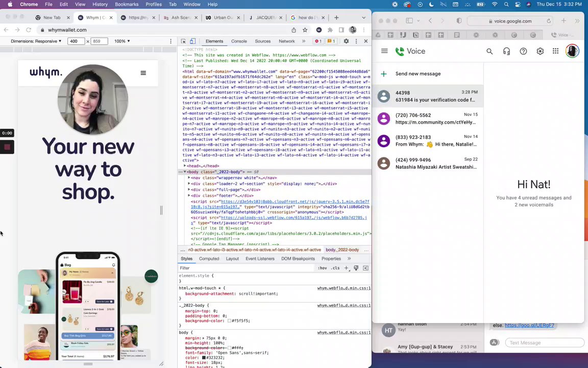Switch to the Urban Ou Chrome tab
This screenshot has width=588, height=368.
coord(223,18)
